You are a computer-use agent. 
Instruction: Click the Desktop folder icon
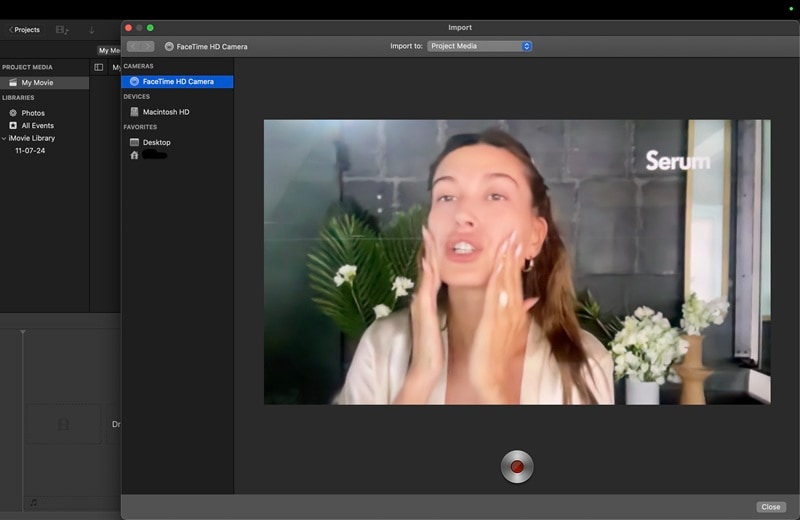[x=134, y=142]
